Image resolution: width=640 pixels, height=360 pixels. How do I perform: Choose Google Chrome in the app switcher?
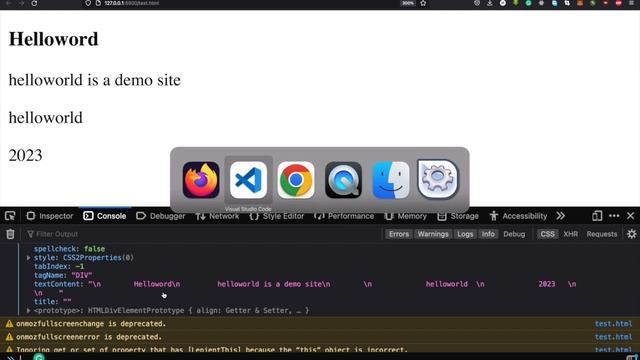coord(296,180)
